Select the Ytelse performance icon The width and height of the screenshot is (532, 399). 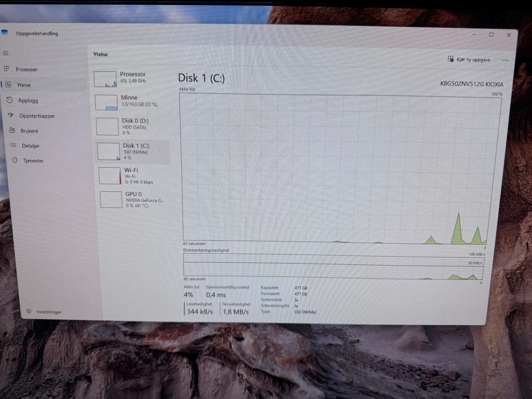[x=8, y=84]
